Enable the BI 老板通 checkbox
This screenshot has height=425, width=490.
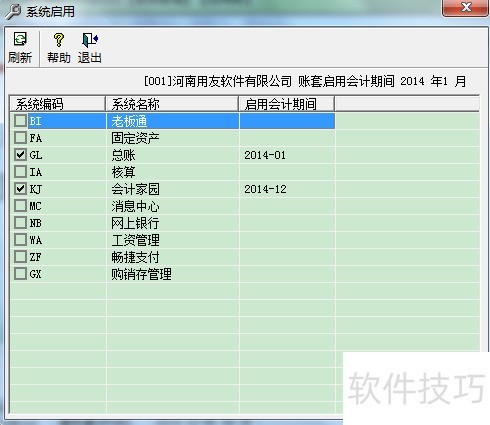point(20,121)
